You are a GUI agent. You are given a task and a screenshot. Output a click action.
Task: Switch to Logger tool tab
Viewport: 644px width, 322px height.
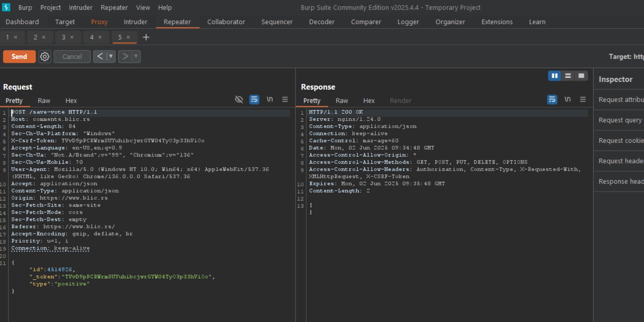(408, 22)
